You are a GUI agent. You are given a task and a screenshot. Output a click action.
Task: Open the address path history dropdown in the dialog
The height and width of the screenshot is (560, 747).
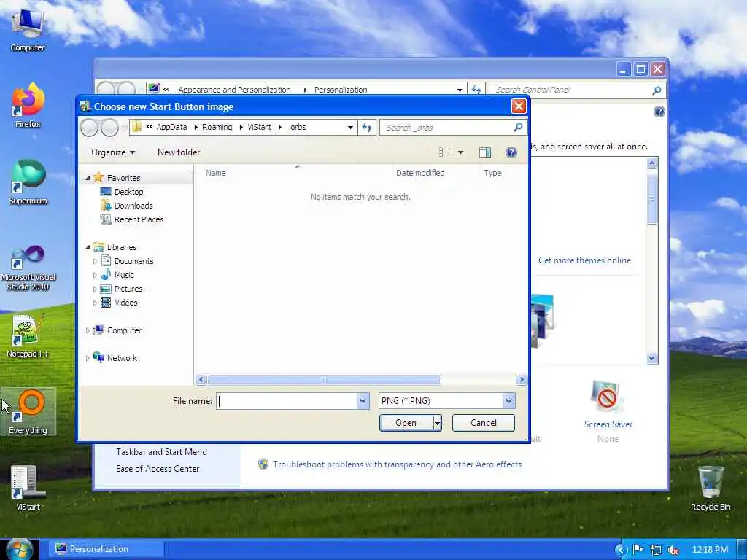350,127
